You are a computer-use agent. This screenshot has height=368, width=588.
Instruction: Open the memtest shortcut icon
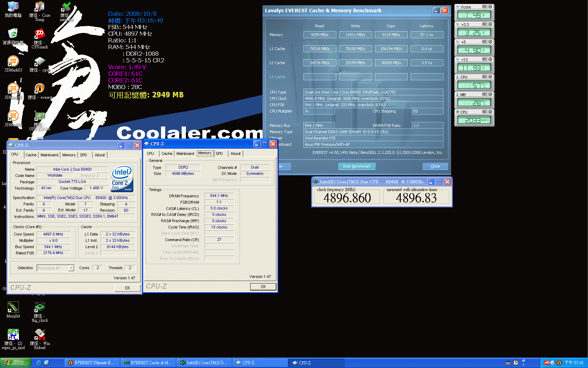(x=66, y=11)
